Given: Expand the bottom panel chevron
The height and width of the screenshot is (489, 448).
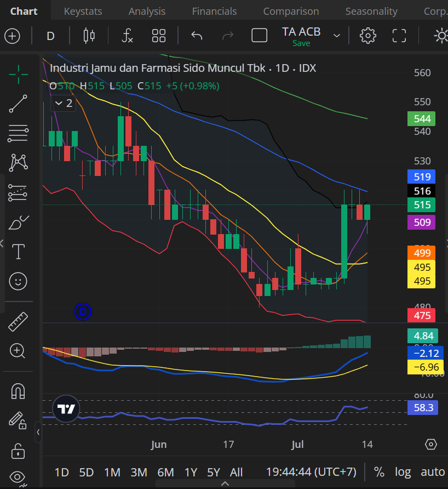Looking at the screenshot, I should point(225,484).
